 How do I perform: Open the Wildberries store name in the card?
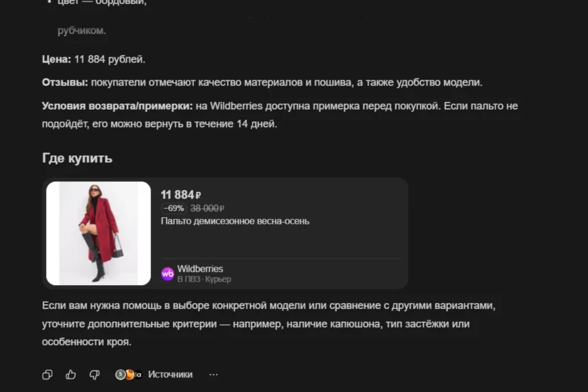200,269
